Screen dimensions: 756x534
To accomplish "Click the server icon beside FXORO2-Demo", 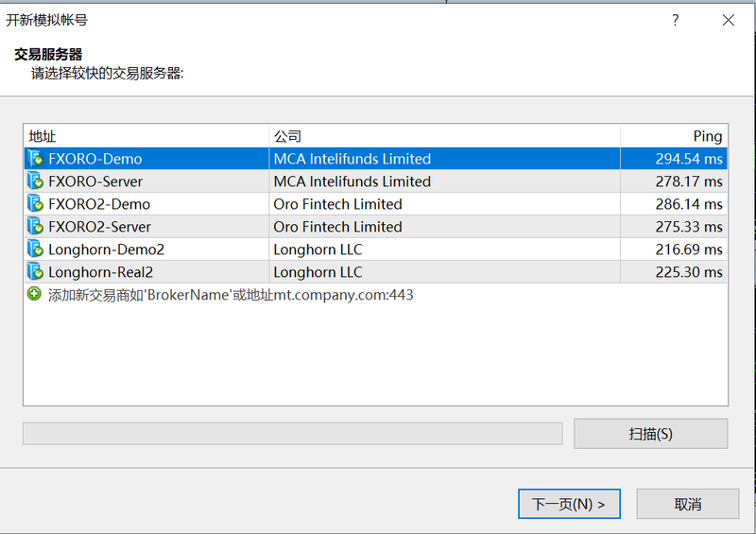I will 35,203.
